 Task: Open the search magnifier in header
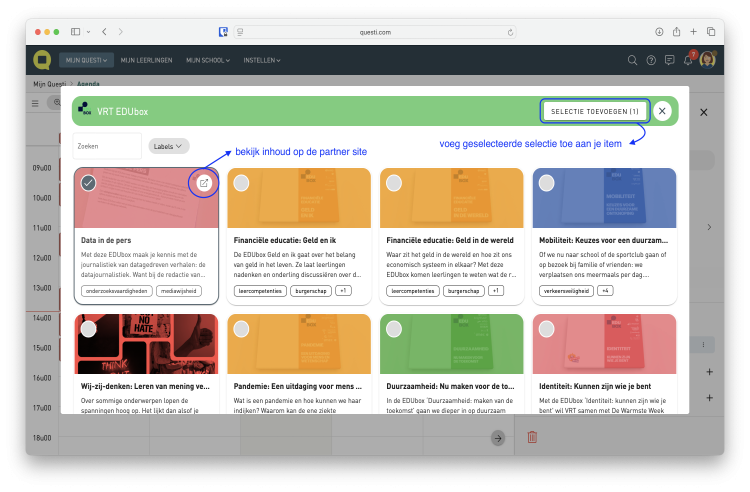point(632,60)
